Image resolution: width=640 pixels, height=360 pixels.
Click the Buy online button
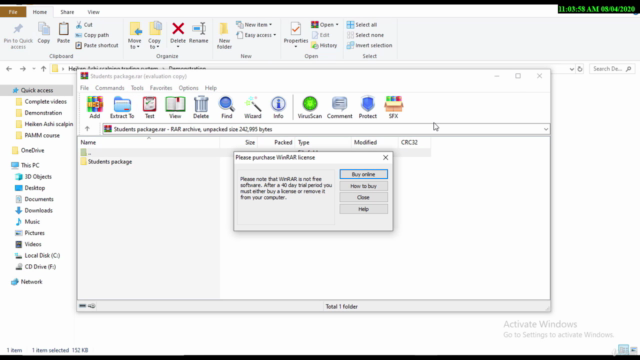(363, 174)
